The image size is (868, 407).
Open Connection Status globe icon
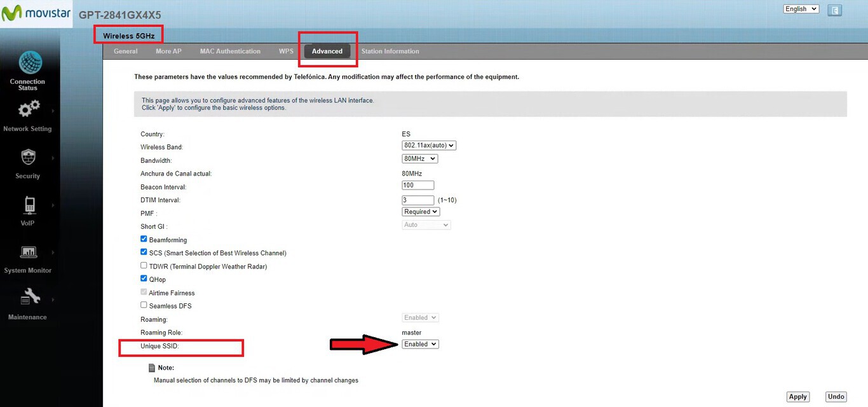(30, 63)
